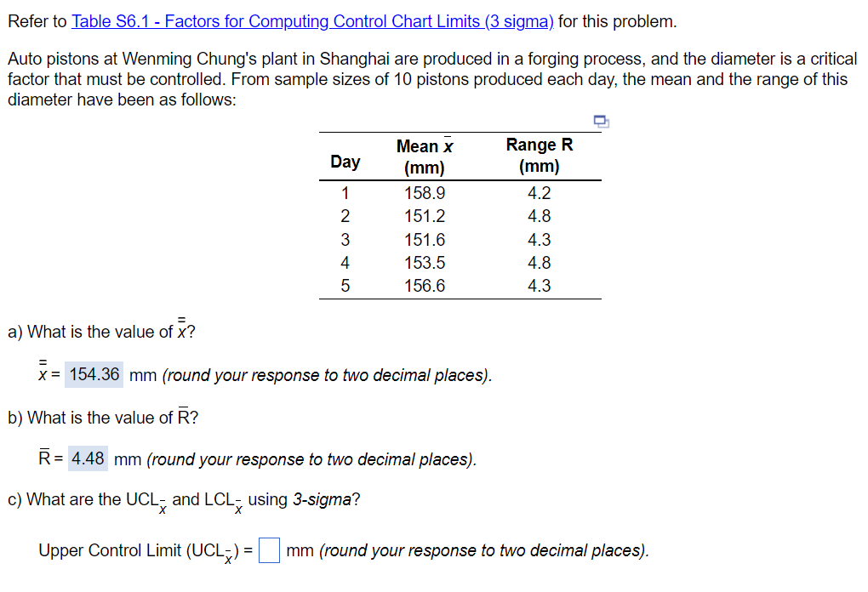The height and width of the screenshot is (592, 868).
Task: Select the mean value 158.9
Action: pos(424,193)
